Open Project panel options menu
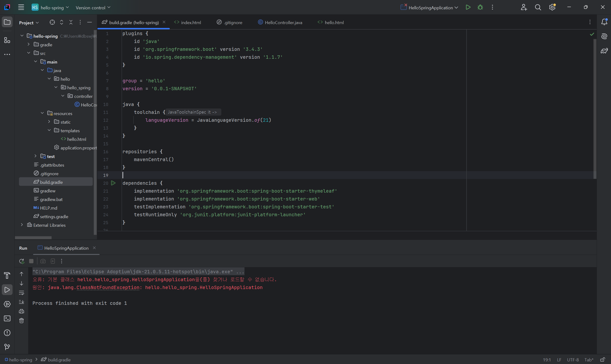Screen dimensions: 611x364 point(80,22)
